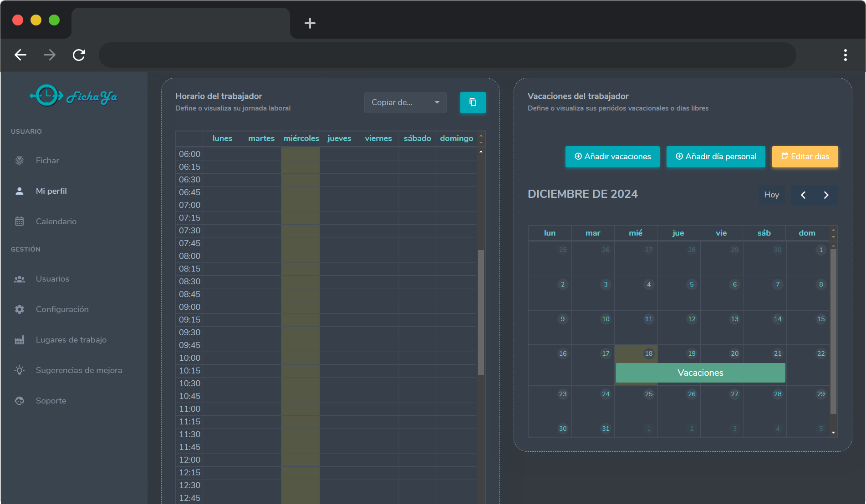The height and width of the screenshot is (504, 866).
Task: Go to the previous month in calendar
Action: coord(803,195)
